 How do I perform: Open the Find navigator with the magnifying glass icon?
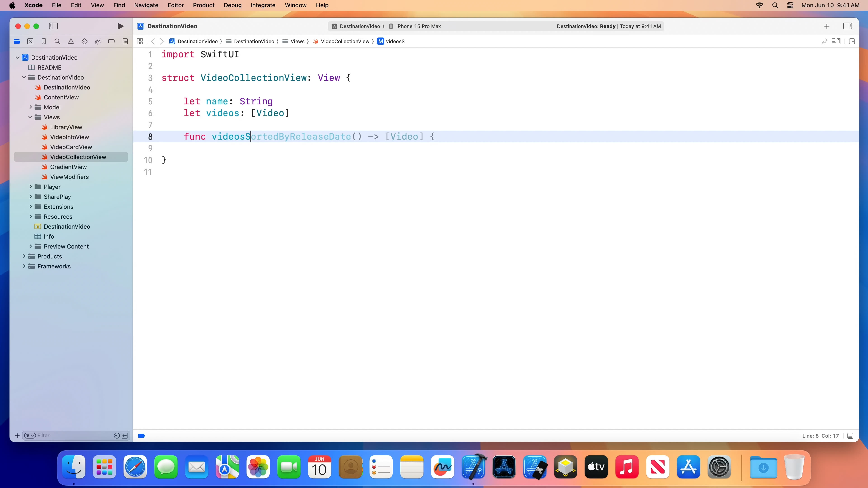point(57,41)
